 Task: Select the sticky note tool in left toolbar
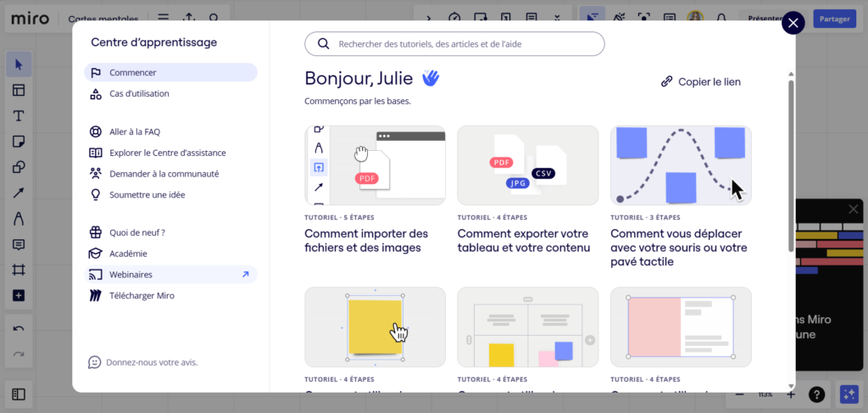(19, 141)
